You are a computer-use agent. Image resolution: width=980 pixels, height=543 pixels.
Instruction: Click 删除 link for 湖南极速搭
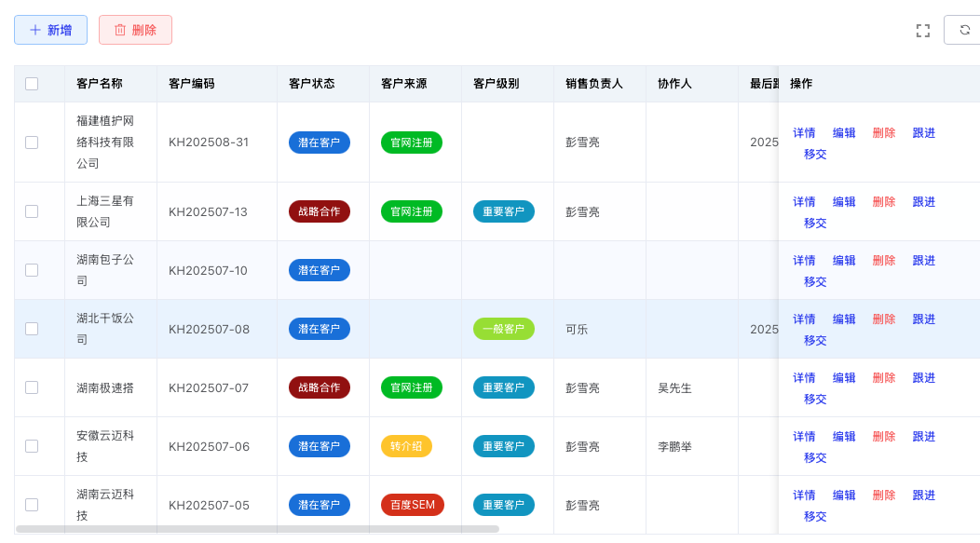tap(884, 377)
